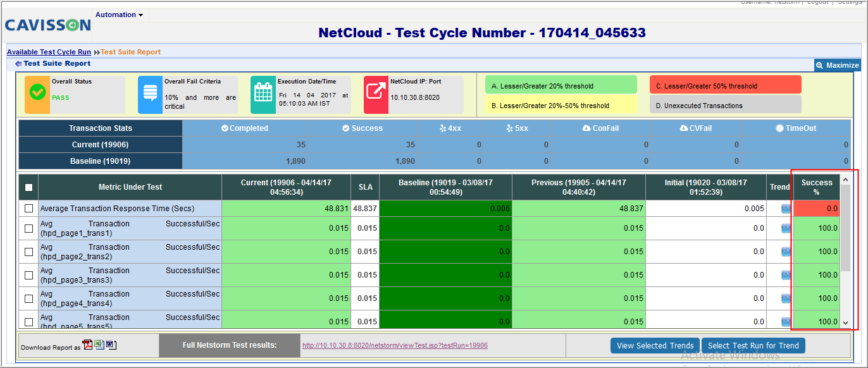Check the hpd_page2_trans2 row checkbox
The image size is (868, 368).
click(x=28, y=252)
